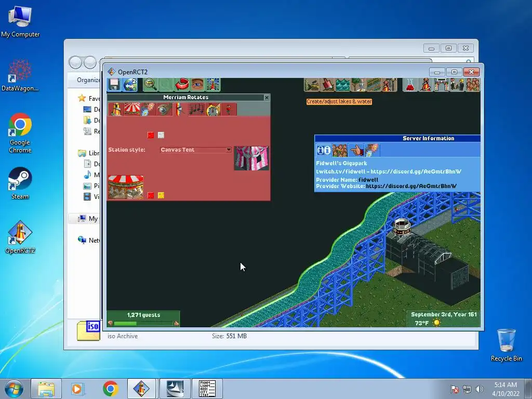Click the red track colour swatch
This screenshot has height=399, width=532.
click(x=151, y=135)
